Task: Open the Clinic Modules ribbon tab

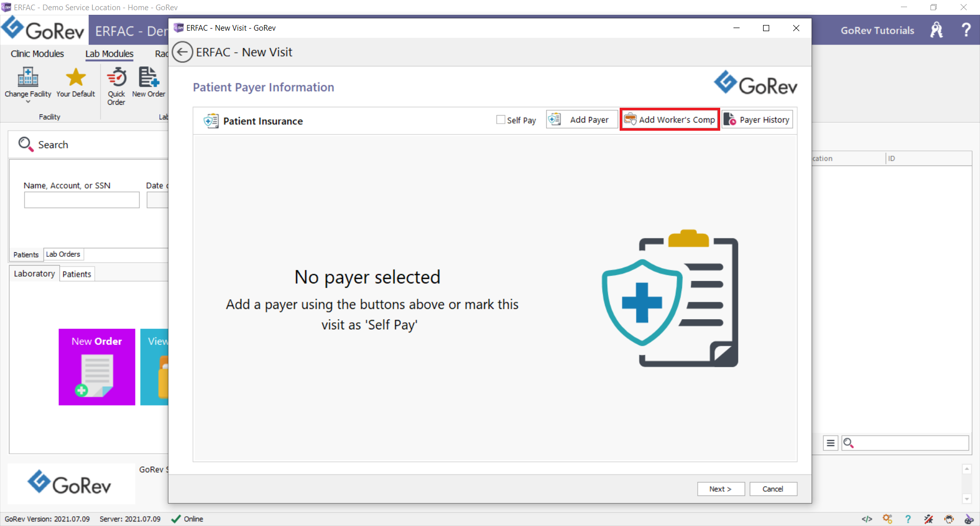Action: click(x=37, y=54)
